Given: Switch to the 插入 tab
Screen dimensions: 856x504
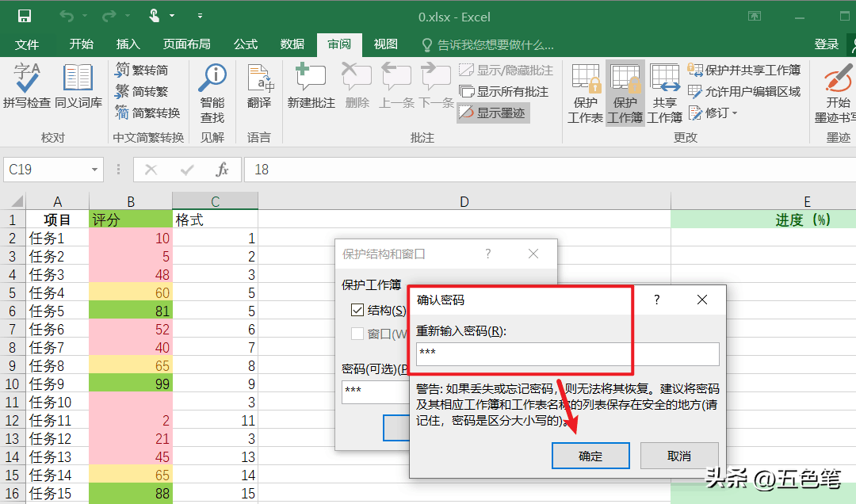Looking at the screenshot, I should 128,44.
